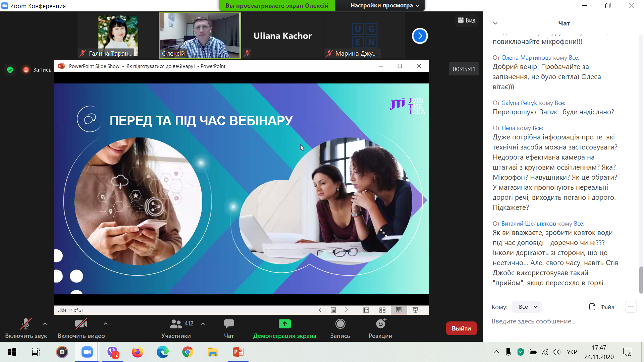Switch PowerPoint to Slide Sorter view
This screenshot has height=362, width=644.
tap(382, 310)
